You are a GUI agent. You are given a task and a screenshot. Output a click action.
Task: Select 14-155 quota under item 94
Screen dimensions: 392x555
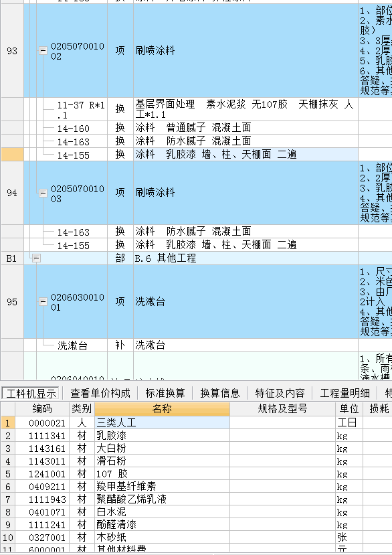coord(73,245)
